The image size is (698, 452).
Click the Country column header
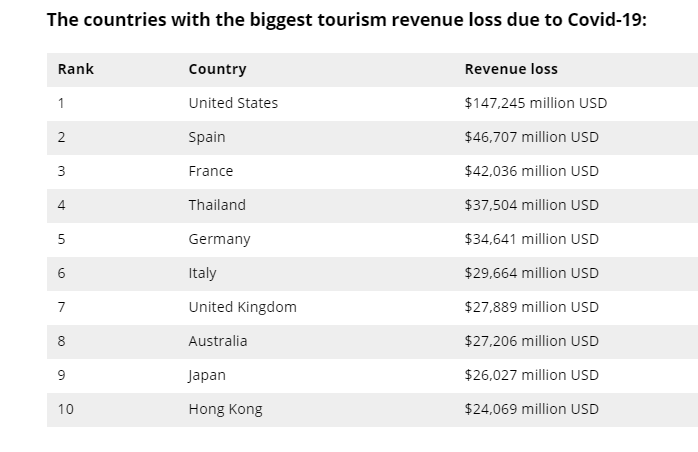[x=217, y=69]
